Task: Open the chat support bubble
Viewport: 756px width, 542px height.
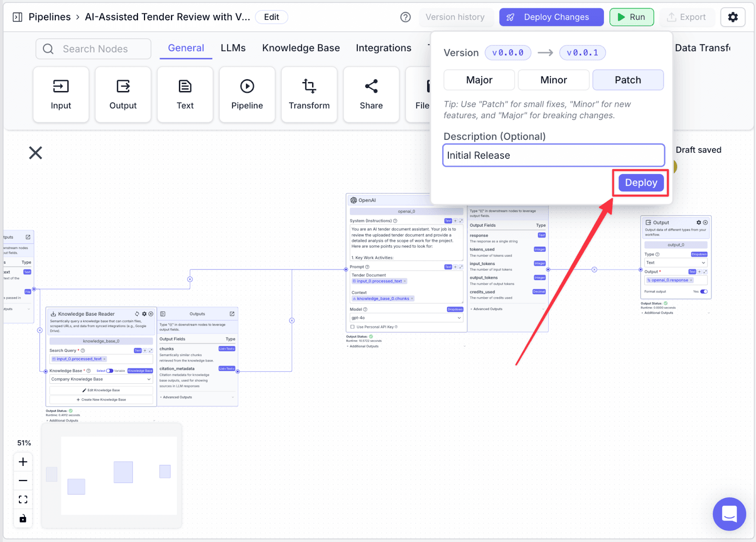Action: pos(730,514)
